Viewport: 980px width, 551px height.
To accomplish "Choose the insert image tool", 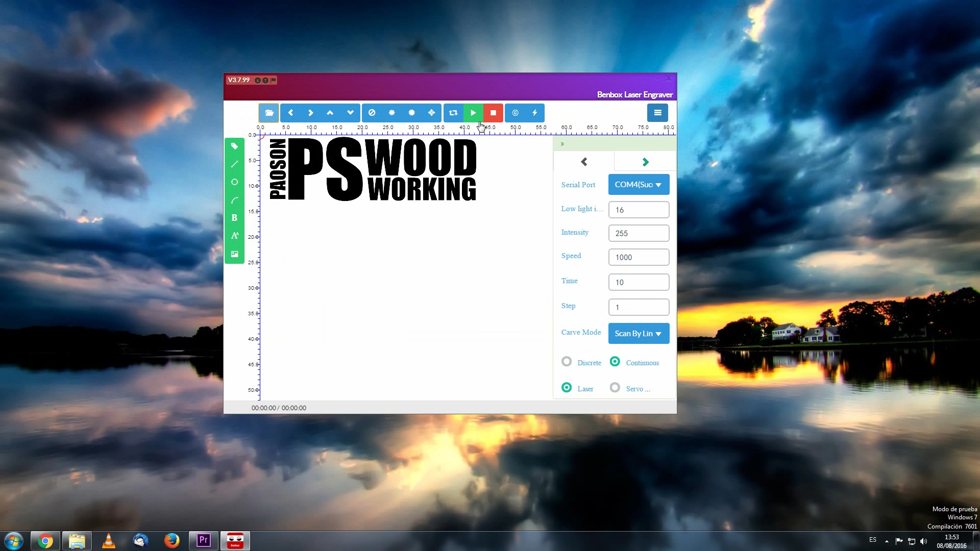I will [234, 254].
